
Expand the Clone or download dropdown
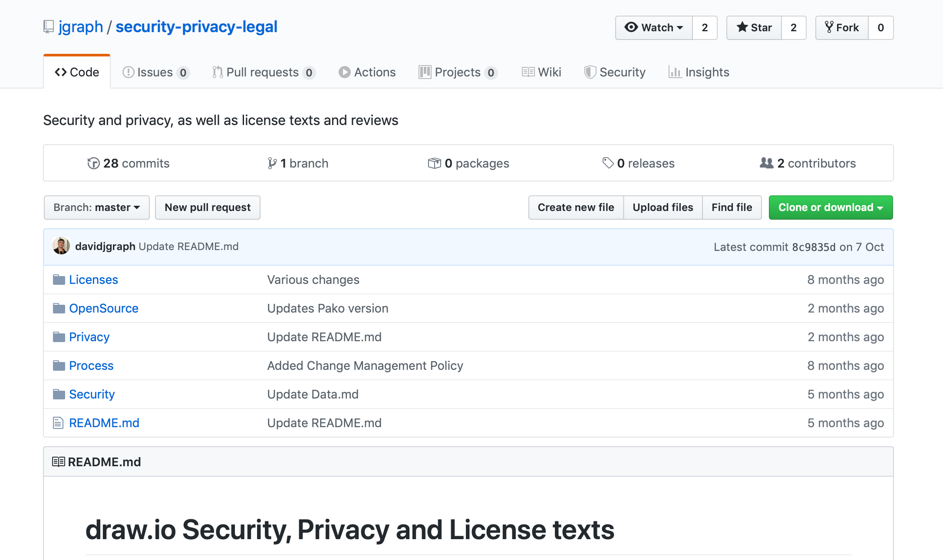tap(830, 207)
